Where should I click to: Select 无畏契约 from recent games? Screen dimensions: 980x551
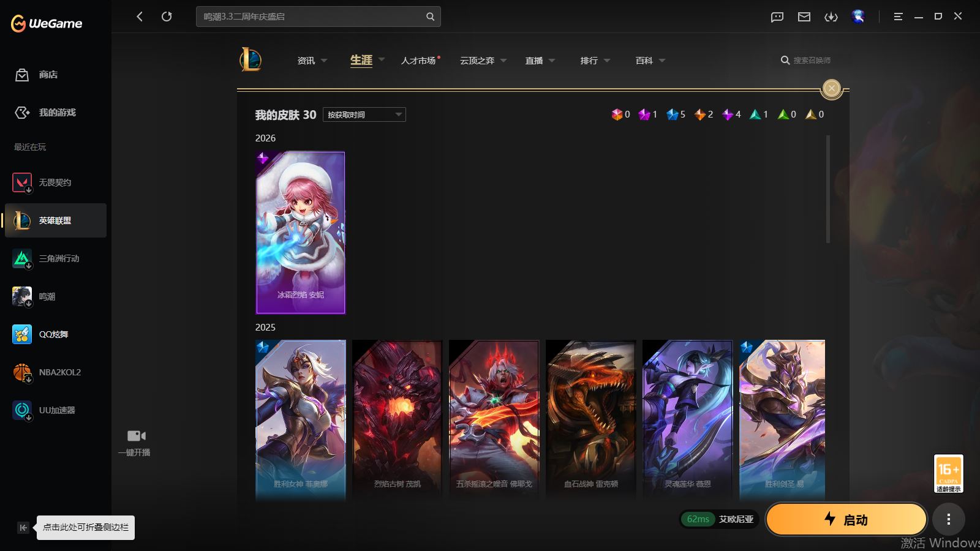click(56, 182)
